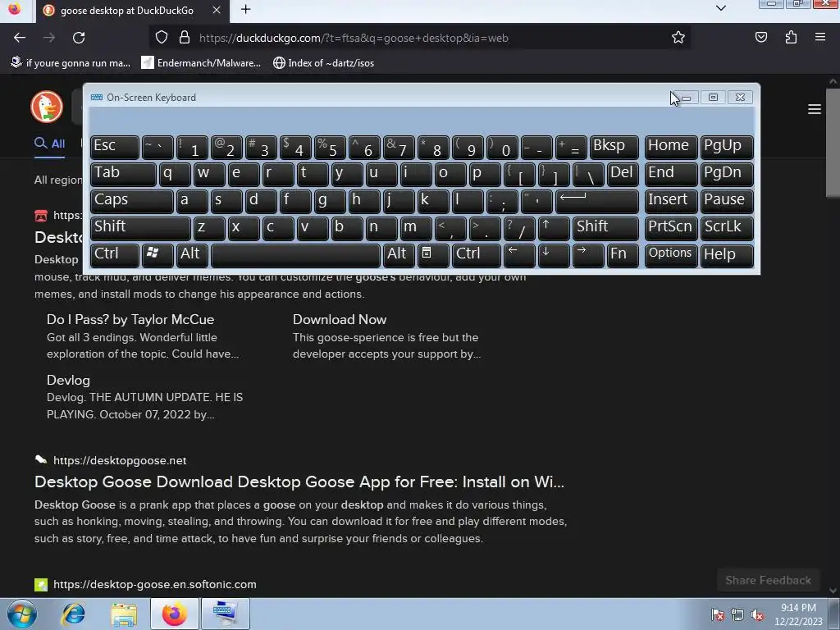The width and height of the screenshot is (840, 630).
Task: Open the tracking protection shield icon
Action: pyautogui.click(x=162, y=38)
